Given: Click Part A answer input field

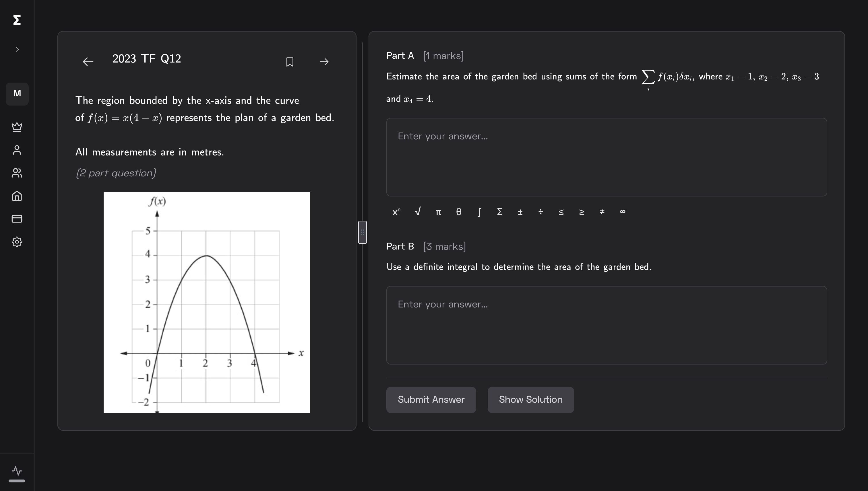Looking at the screenshot, I should [606, 157].
